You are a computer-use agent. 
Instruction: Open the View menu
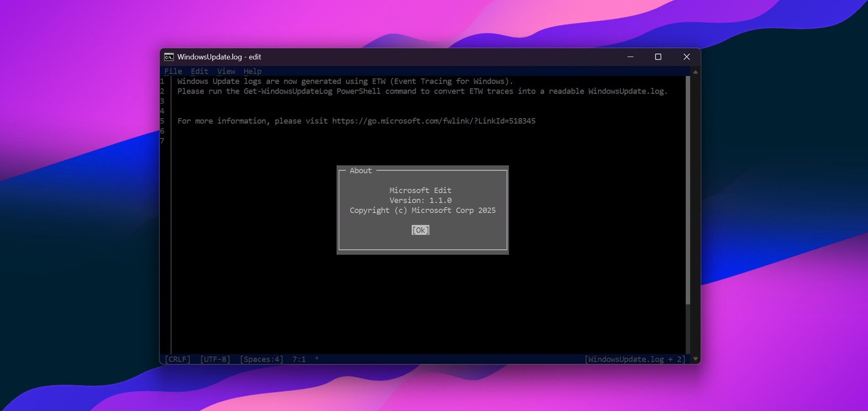[x=226, y=71]
